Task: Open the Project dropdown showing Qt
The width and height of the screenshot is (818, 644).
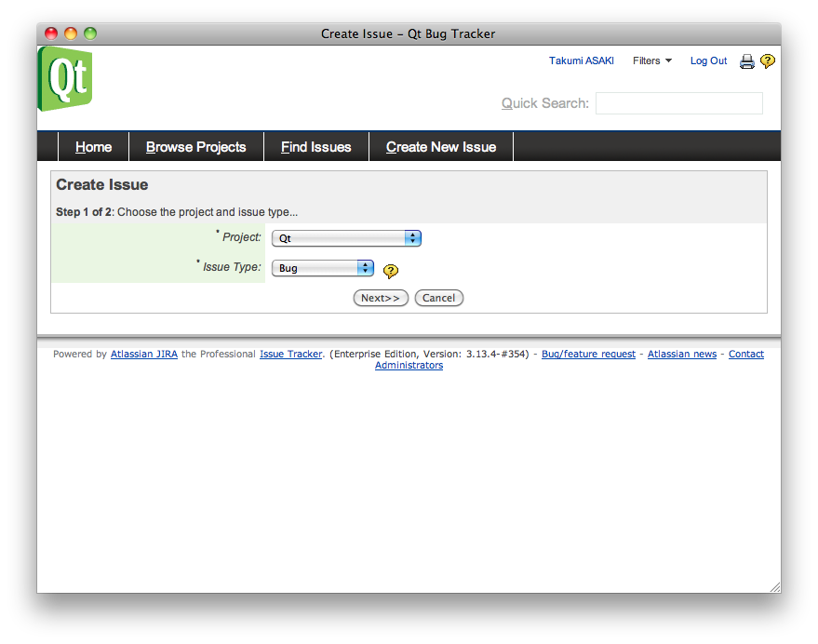Action: [x=346, y=238]
